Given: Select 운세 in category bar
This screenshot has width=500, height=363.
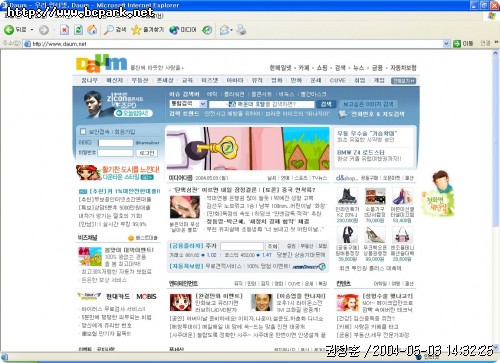Looking at the screenshot, I should coord(316,80).
